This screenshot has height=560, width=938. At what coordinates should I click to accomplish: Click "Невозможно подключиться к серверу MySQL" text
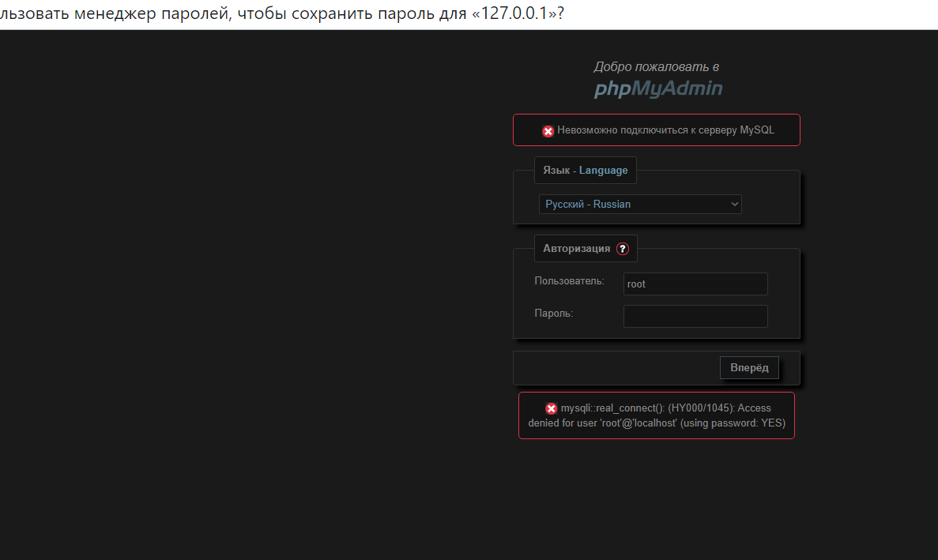pyautogui.click(x=665, y=130)
